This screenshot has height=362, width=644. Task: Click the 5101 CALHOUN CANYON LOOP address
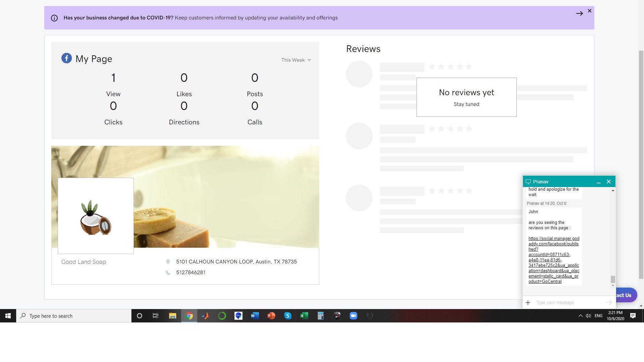pyautogui.click(x=236, y=262)
